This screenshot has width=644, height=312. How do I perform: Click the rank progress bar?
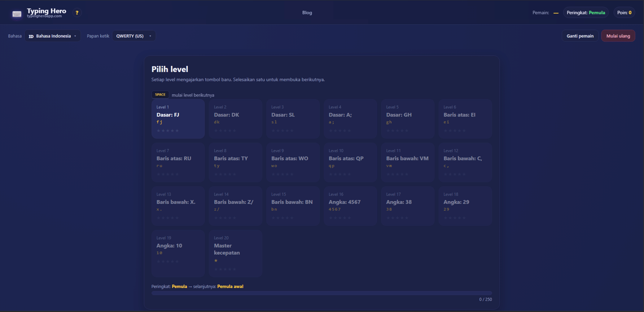pyautogui.click(x=321, y=293)
